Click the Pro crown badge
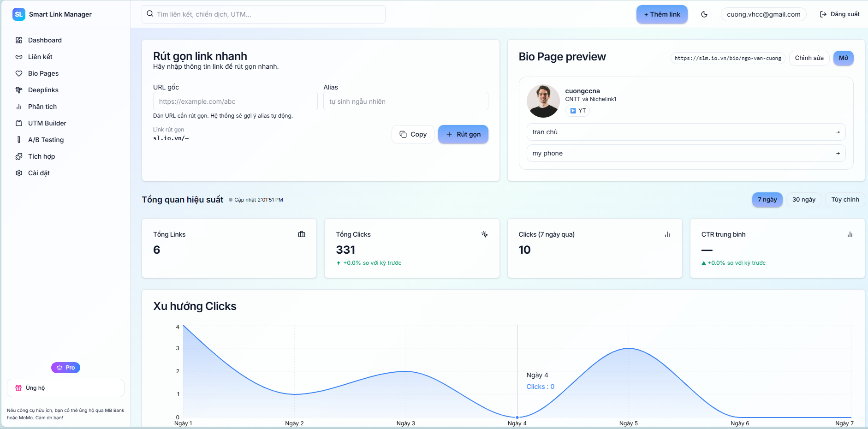Image resolution: width=868 pixels, height=429 pixels. pyautogui.click(x=65, y=368)
